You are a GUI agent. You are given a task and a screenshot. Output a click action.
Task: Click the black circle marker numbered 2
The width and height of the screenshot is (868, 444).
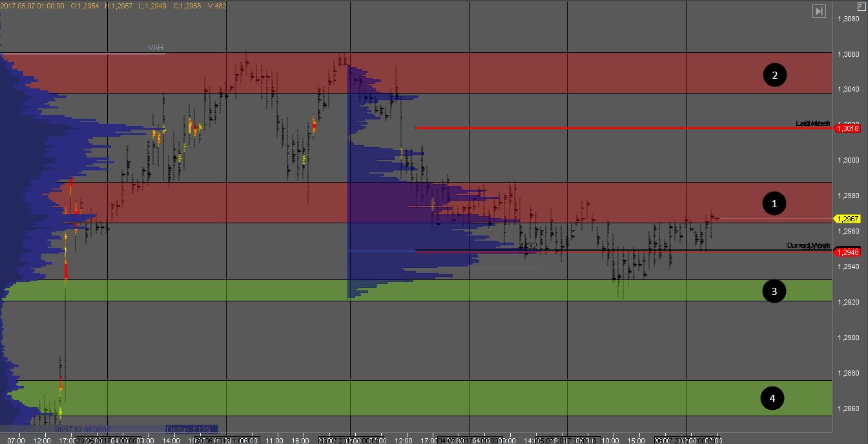tap(774, 76)
